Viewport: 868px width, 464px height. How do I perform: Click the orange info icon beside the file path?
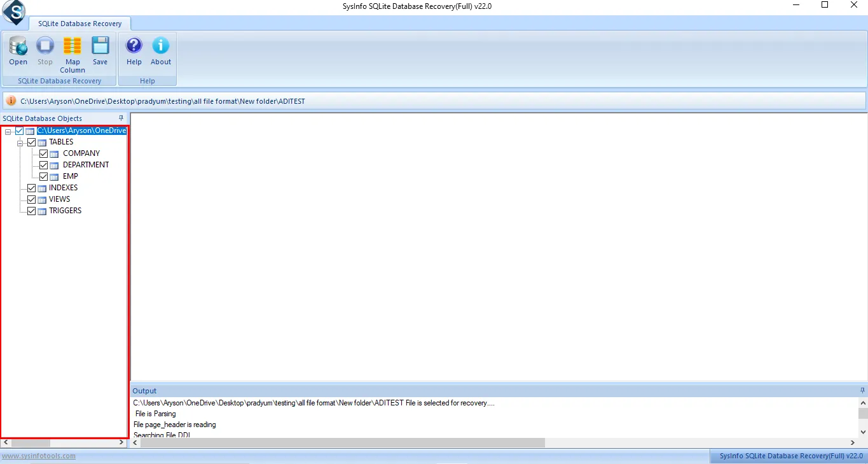tap(11, 101)
